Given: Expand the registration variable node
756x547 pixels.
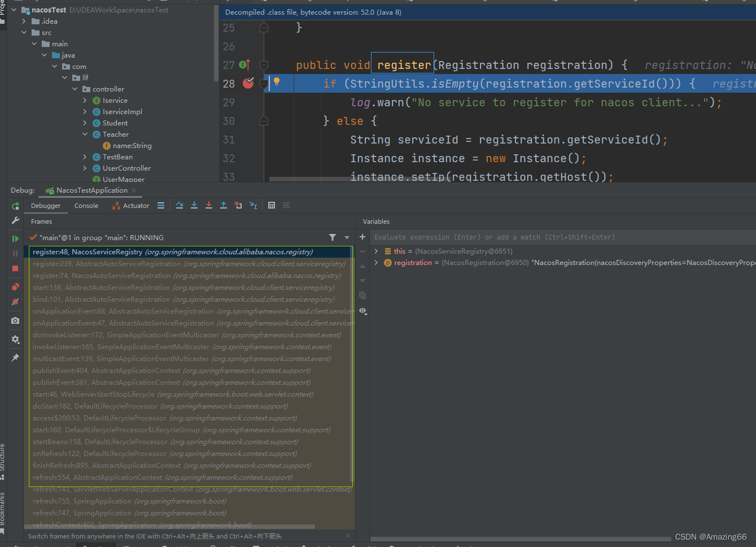Looking at the screenshot, I should click(376, 262).
